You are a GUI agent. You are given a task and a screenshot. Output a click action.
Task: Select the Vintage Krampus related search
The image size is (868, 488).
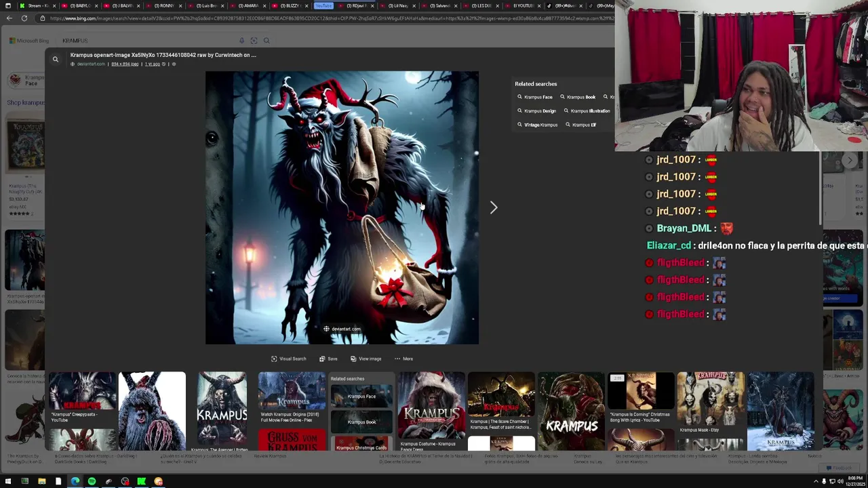(537, 125)
